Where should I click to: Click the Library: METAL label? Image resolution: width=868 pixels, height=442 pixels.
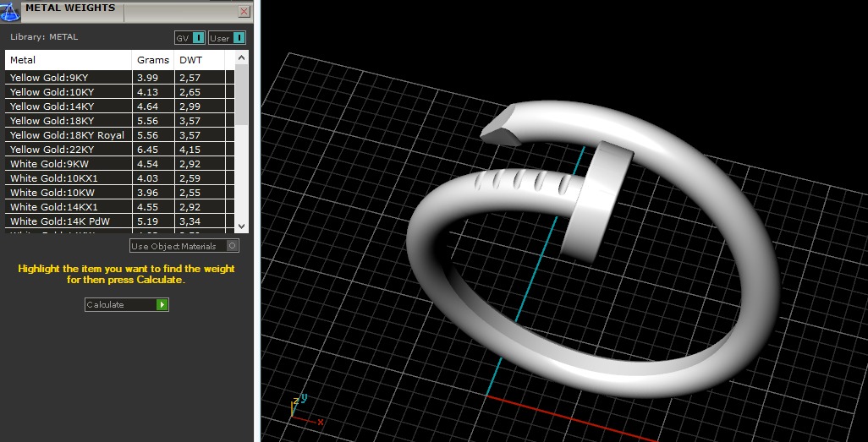pos(44,37)
